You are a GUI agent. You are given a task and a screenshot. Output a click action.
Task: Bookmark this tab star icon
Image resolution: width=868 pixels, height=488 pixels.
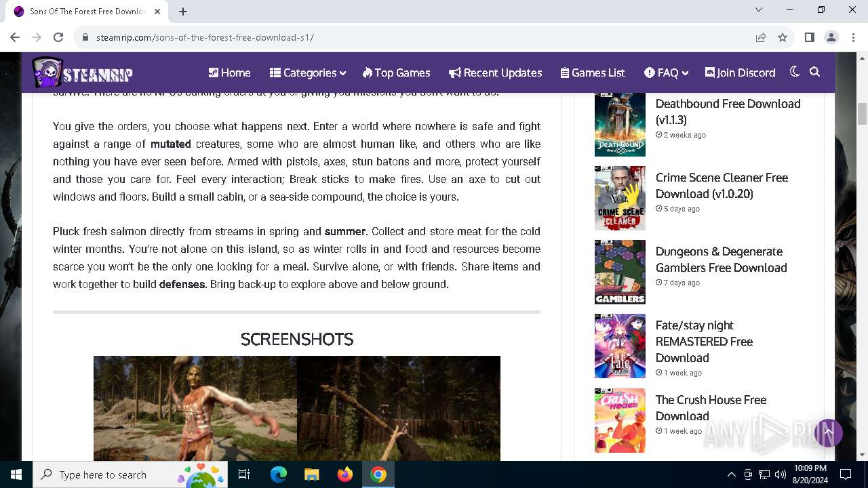coord(783,37)
